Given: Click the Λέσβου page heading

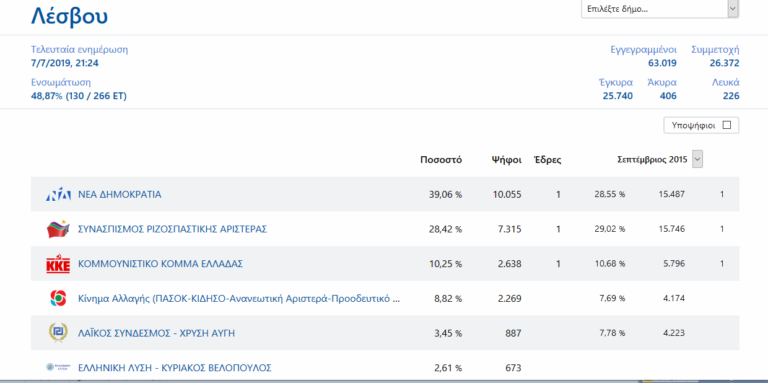Looking at the screenshot, I should (x=70, y=17).
